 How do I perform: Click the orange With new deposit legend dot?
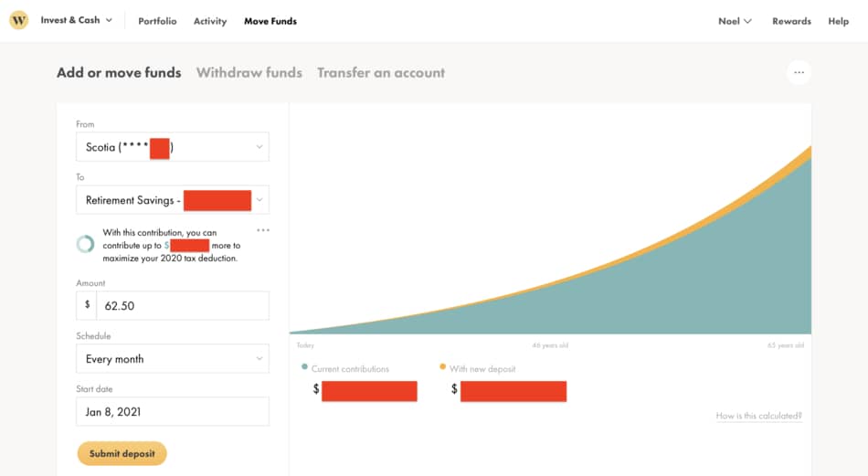(x=442, y=367)
